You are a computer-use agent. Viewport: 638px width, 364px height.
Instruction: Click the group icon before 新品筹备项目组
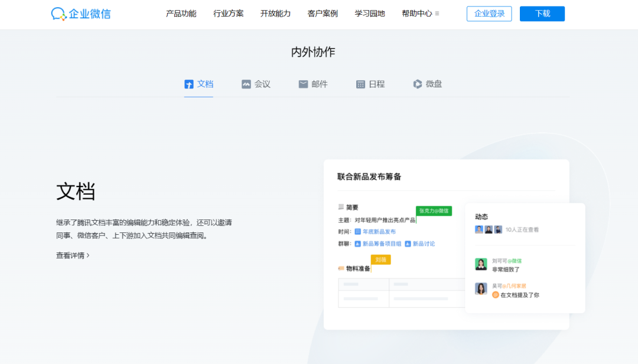pos(357,244)
